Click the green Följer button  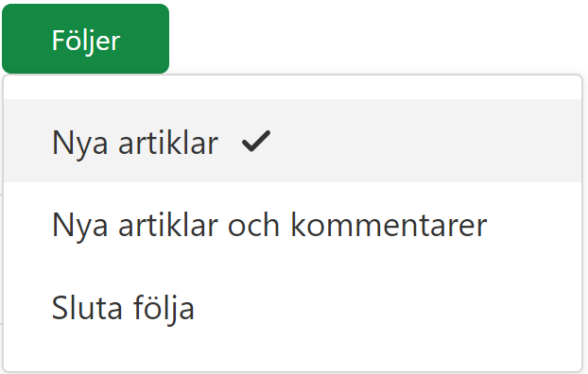coord(85,39)
